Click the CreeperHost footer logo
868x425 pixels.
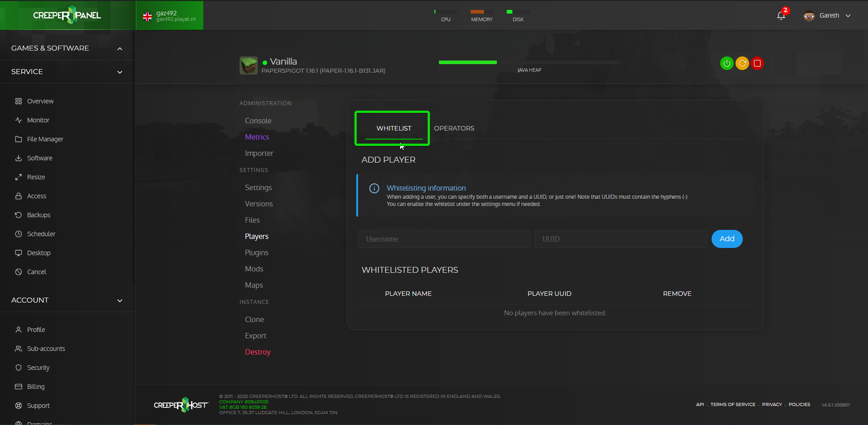181,405
